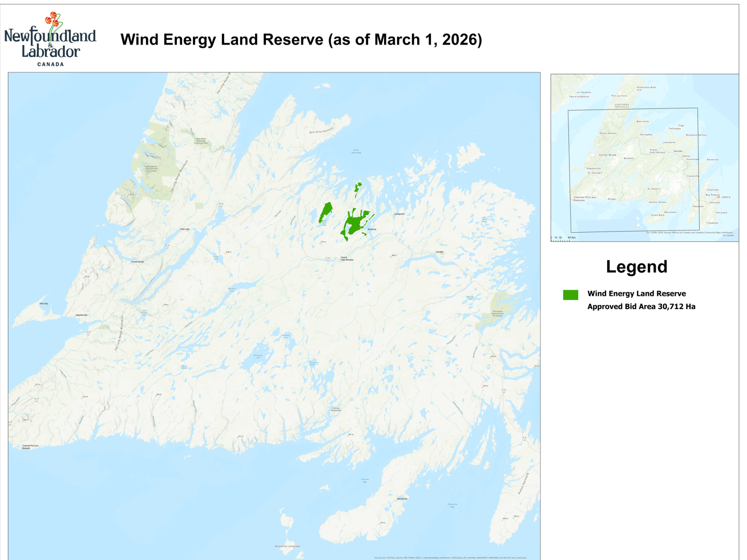Viewport: 747px width, 560px height.
Task: Click the green Wind Energy Land Reserve legend swatch
Action: point(571,294)
